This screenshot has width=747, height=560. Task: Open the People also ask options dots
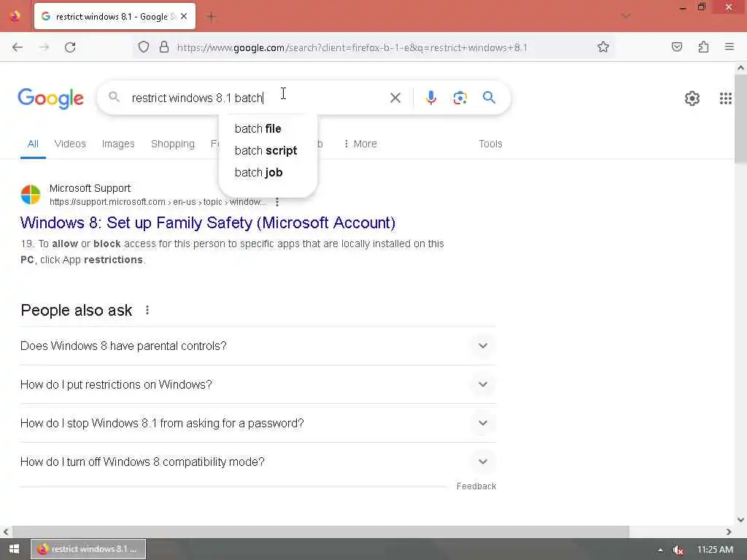(147, 311)
